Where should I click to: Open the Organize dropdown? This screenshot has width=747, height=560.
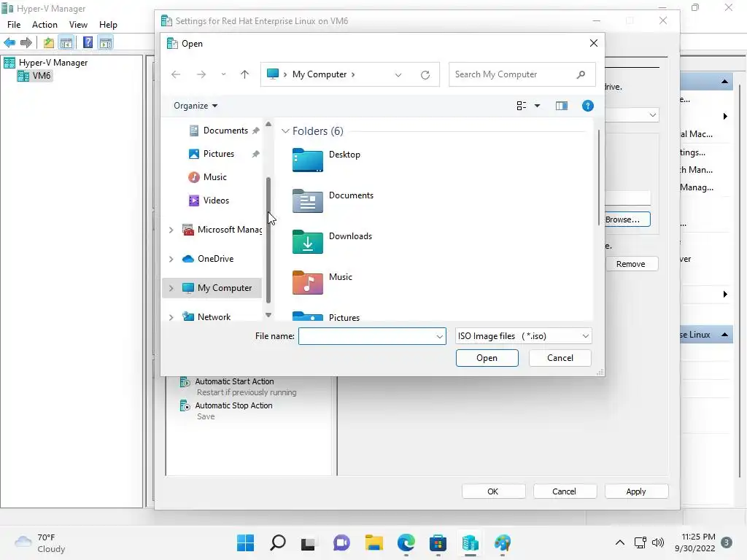pos(196,106)
